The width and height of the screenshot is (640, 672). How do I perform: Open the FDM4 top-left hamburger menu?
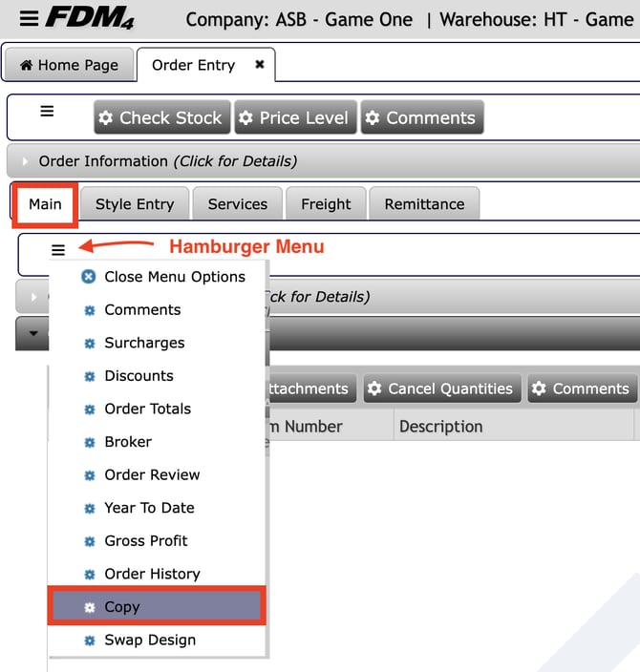point(29,18)
